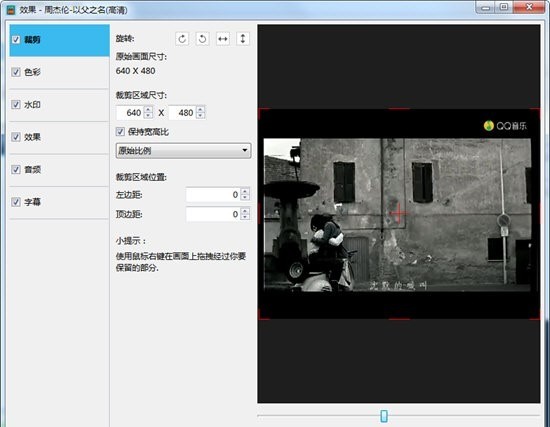Decrease 顶边距 top margin value
This screenshot has width=550, height=427.
245,217
